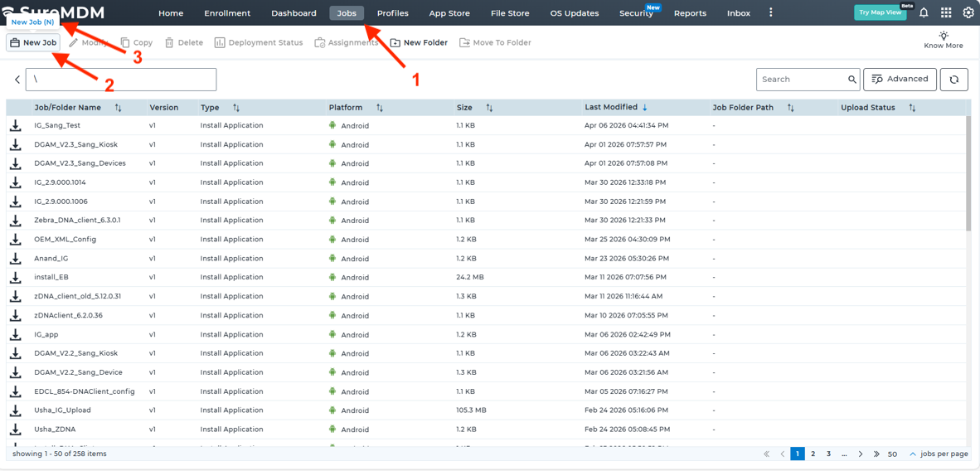Viewport: 980px width, 471px height.
Task: Expand the jobs per page selector
Action: (913, 454)
